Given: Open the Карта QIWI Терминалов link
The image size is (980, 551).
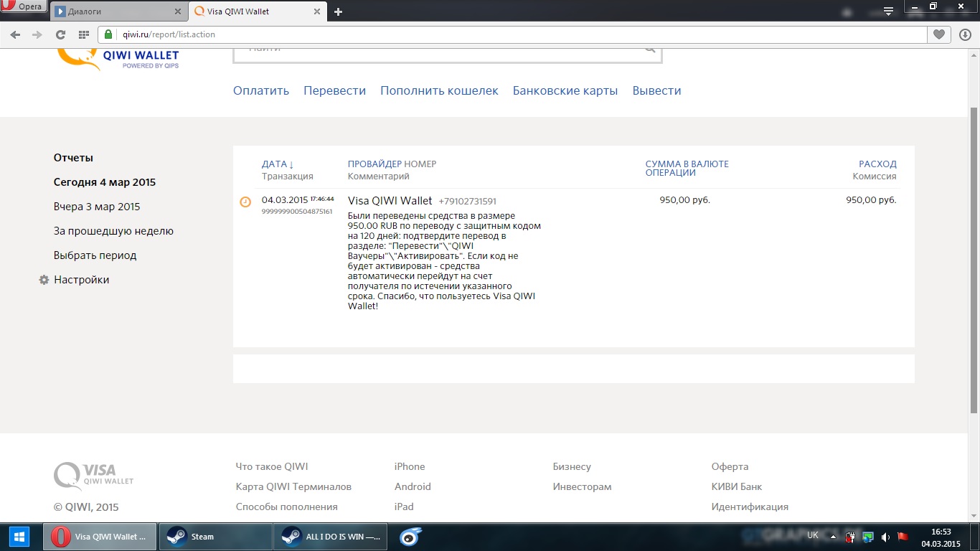Looking at the screenshot, I should 293,486.
